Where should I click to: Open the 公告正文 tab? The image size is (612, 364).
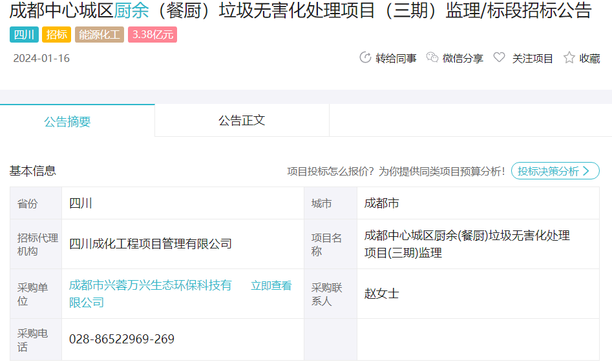click(x=242, y=121)
